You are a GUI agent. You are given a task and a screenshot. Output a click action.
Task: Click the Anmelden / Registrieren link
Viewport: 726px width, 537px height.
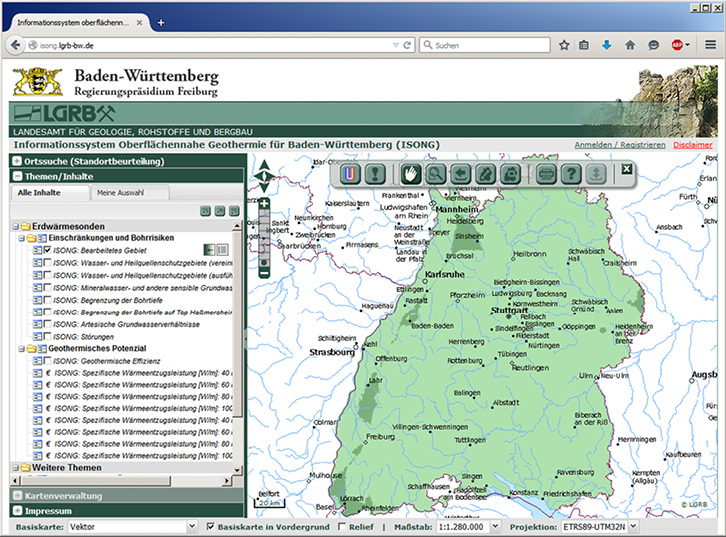coord(619,145)
